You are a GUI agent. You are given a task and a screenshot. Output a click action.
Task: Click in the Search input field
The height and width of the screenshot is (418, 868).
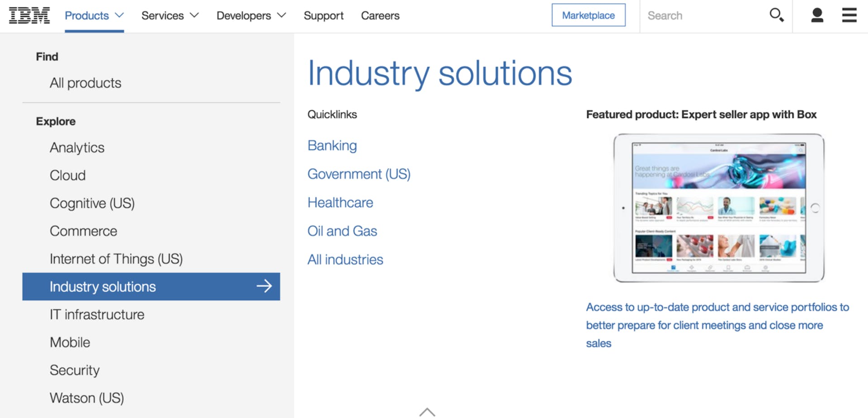click(x=703, y=15)
